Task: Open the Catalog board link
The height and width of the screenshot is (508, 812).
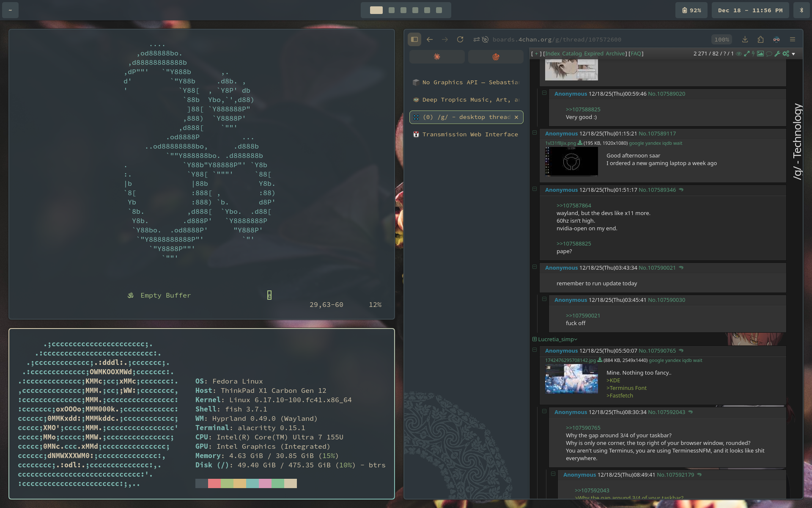Action: coord(572,54)
